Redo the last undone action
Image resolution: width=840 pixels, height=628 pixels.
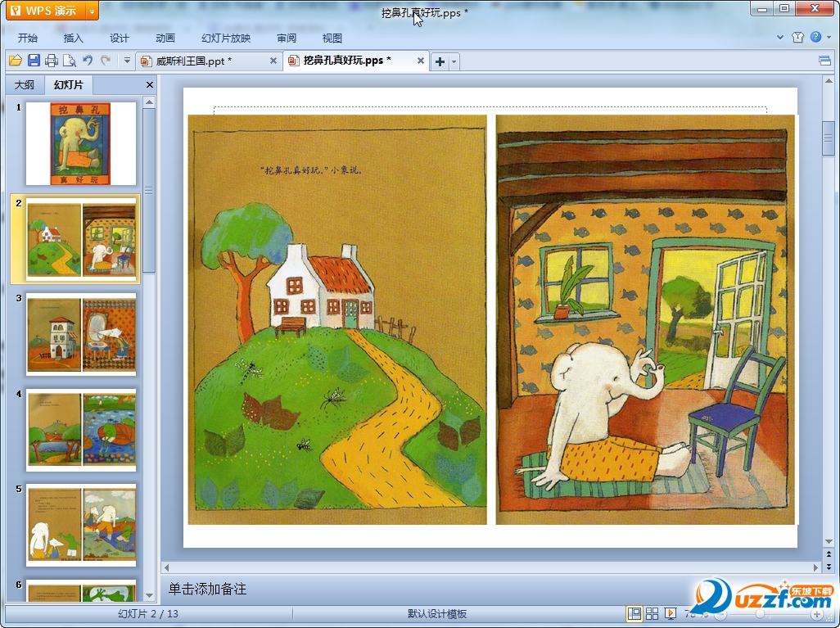[106, 61]
